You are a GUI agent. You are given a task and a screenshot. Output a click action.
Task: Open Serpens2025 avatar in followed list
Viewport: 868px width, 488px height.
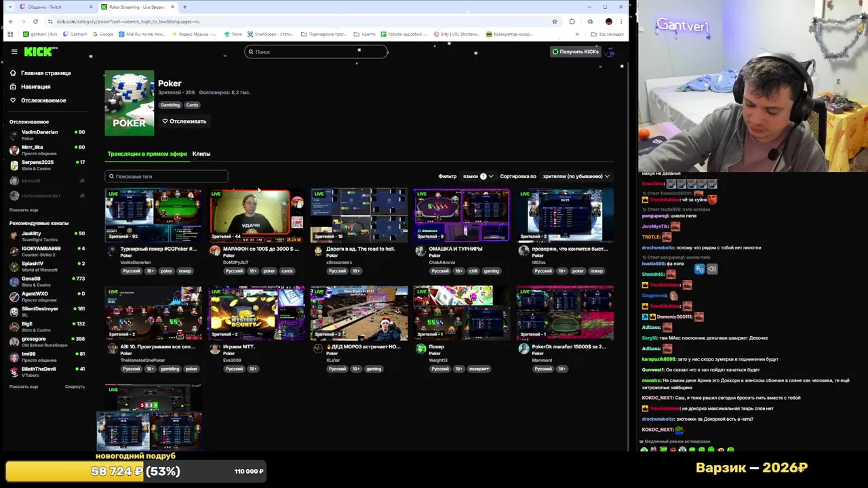coord(14,165)
